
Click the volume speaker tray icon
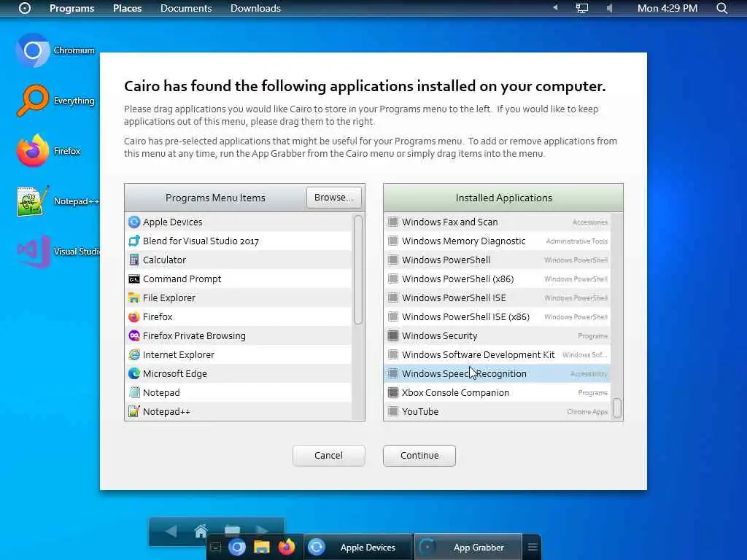coord(609,8)
